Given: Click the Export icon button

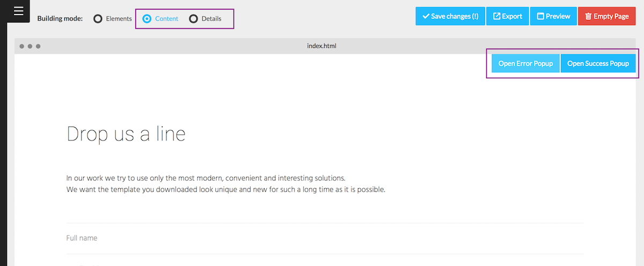Looking at the screenshot, I should click(x=507, y=16).
